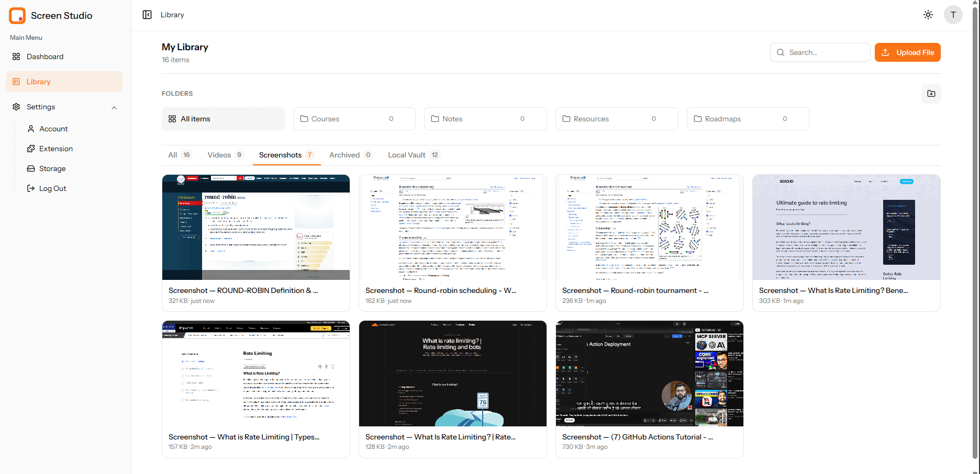
Task: Click the Dashboard grid icon
Action: pyautogui.click(x=16, y=57)
